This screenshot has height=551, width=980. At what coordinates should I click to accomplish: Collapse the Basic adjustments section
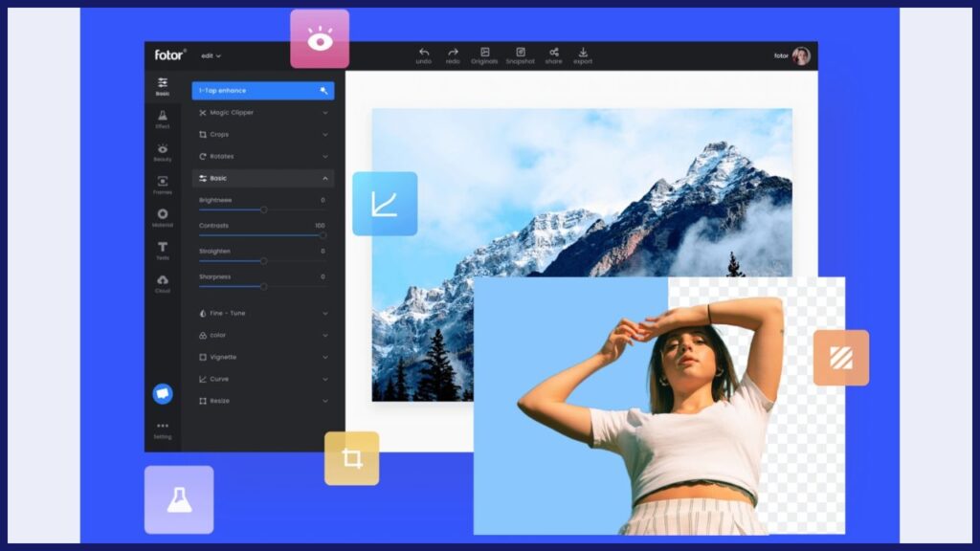[324, 179]
